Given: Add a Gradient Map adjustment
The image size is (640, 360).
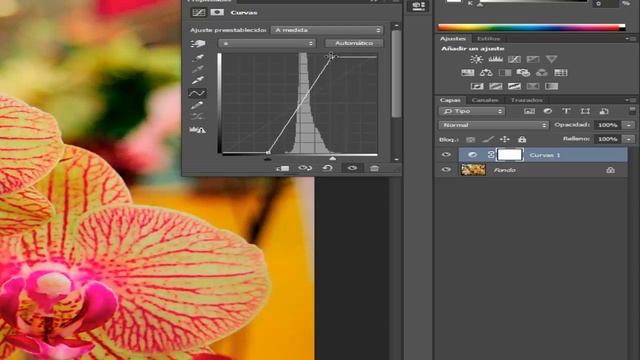Looking at the screenshot, I should (551, 86).
